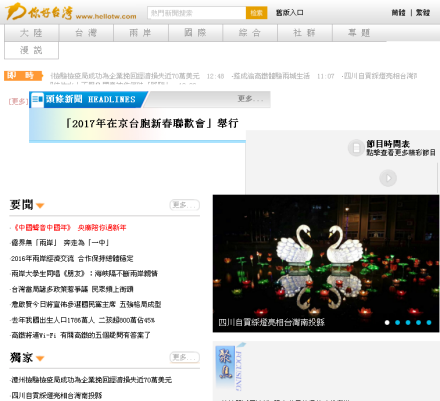Select the second slideshow dot

click(x=397, y=322)
